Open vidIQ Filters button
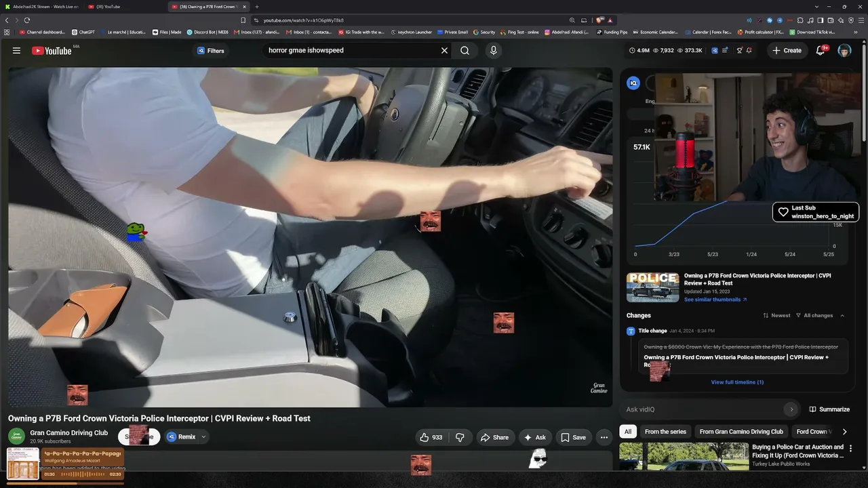The image size is (868, 488). 210,51
